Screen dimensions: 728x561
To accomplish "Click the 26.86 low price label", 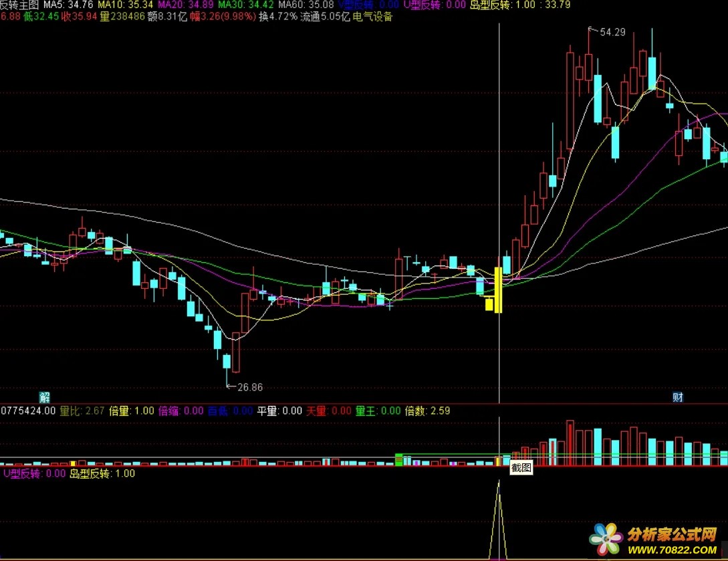I will (x=250, y=387).
